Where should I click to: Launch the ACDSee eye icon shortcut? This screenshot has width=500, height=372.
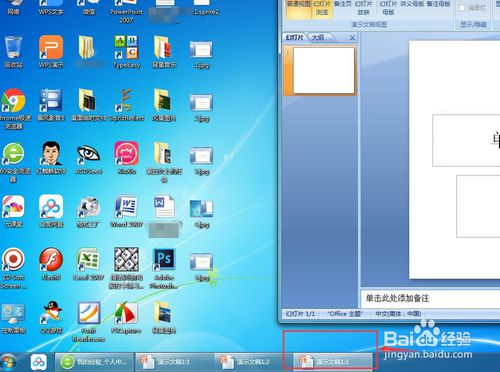point(88,158)
